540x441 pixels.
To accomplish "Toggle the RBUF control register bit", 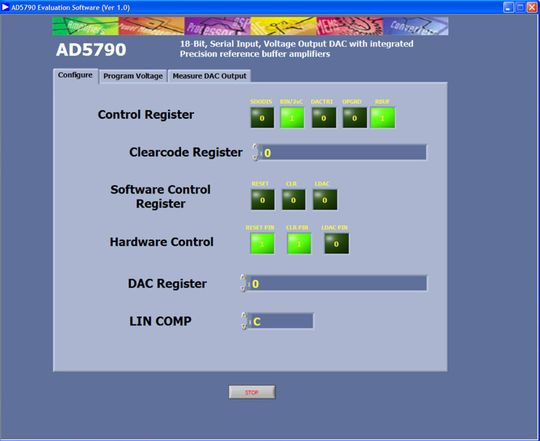I will pyautogui.click(x=383, y=118).
